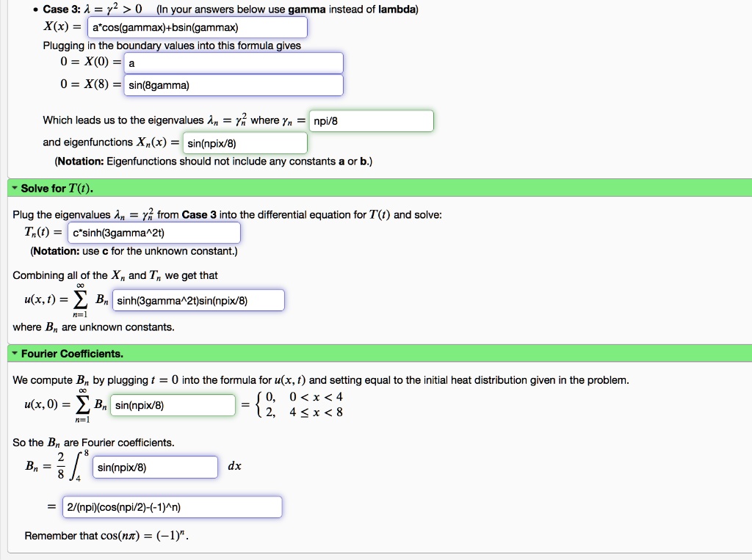The height and width of the screenshot is (560, 752).
Task: Click the integrand field inside the B_n integral
Action: coord(154,467)
